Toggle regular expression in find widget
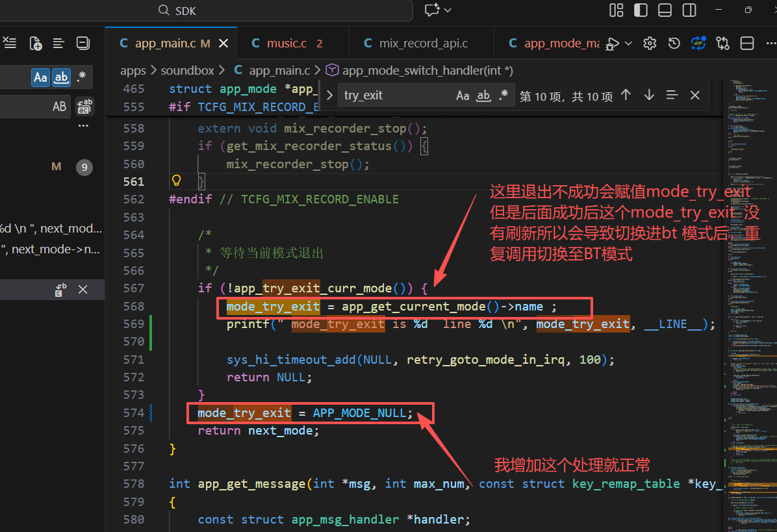777x532 pixels. click(x=503, y=95)
